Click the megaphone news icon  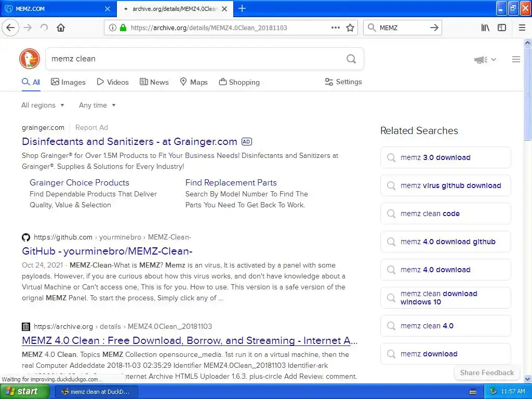[481, 60]
